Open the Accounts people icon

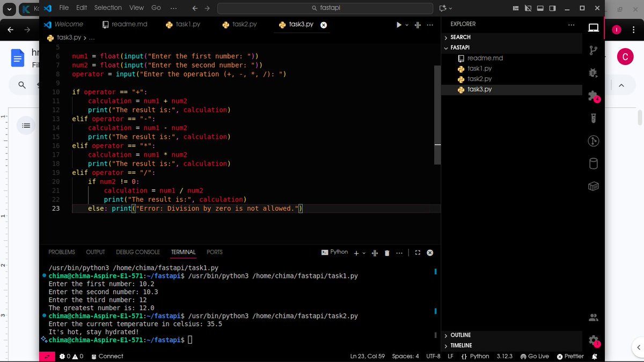593,317
